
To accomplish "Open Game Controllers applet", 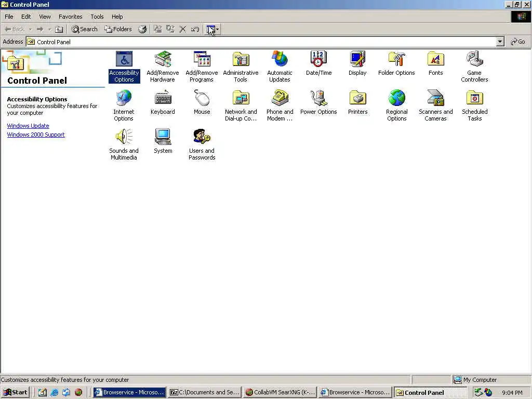I will coord(474,67).
